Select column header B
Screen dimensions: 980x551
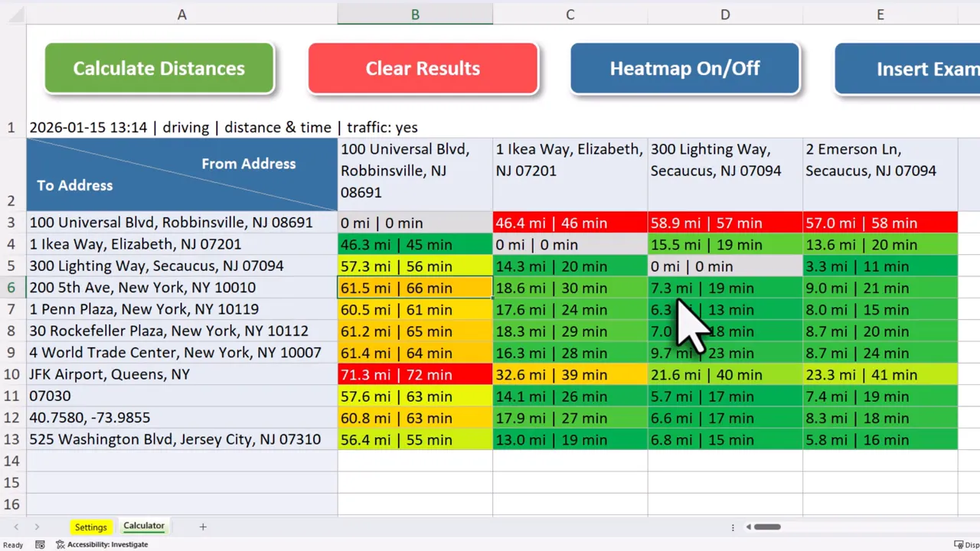(415, 14)
